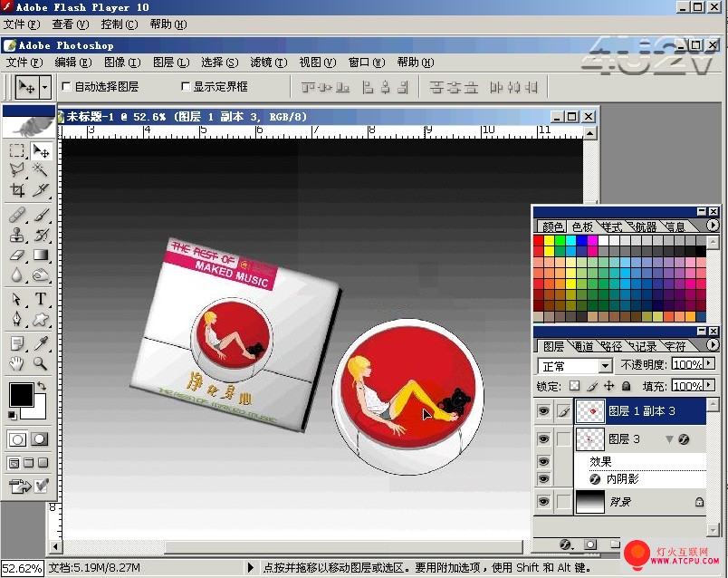Select the Type tool
Viewport: 728px width, 578px height.
tap(41, 299)
